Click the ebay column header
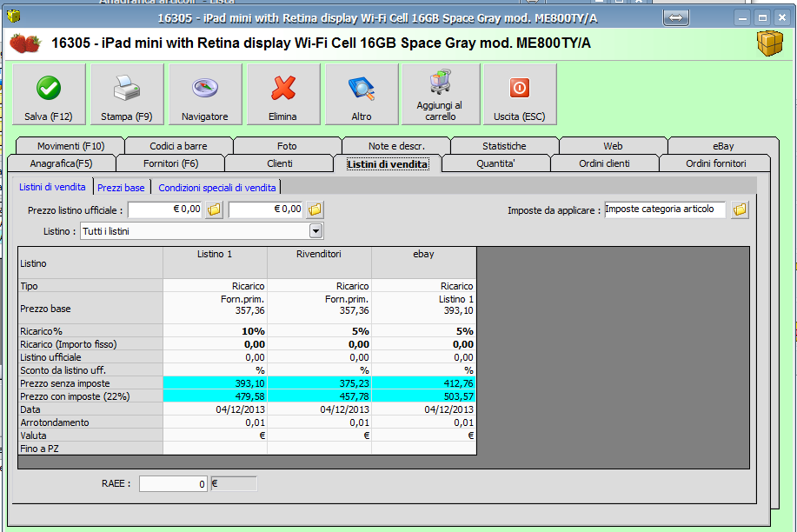Viewport: 797px width, 532px height. click(424, 263)
